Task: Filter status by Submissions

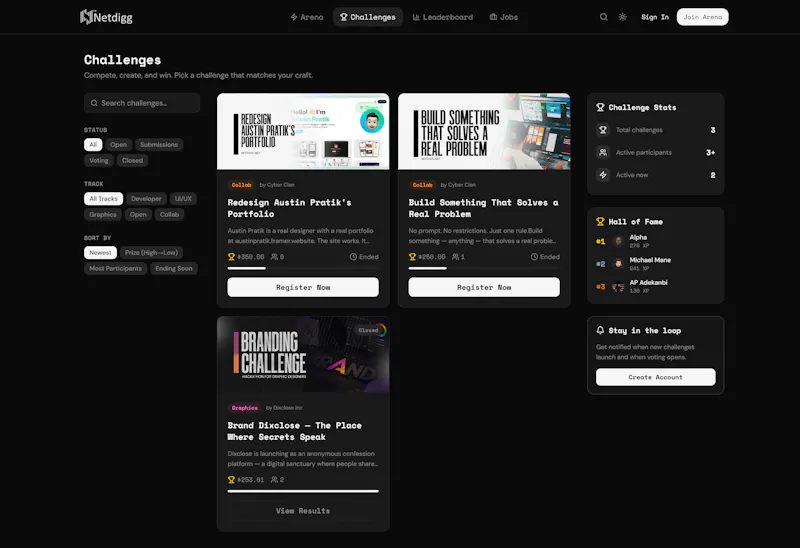Action: 159,145
